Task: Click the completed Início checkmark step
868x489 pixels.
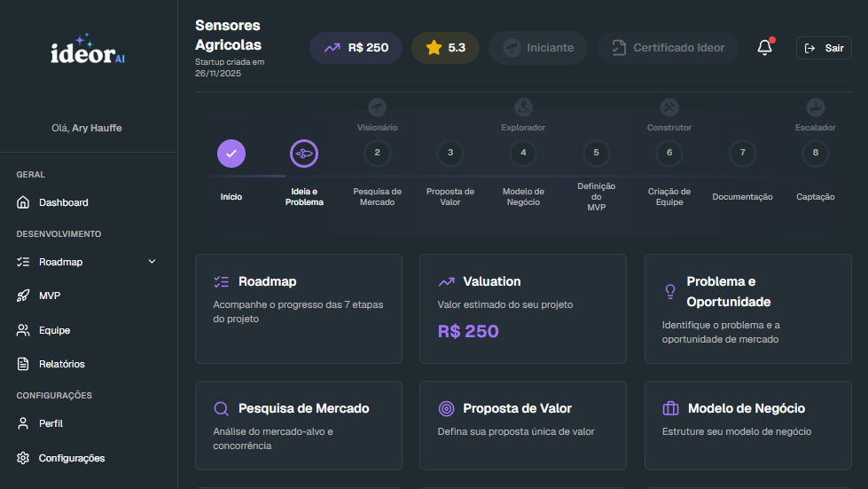Action: [x=231, y=154]
